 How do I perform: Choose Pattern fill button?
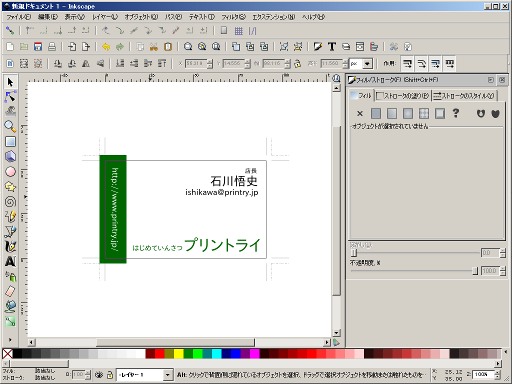point(424,114)
